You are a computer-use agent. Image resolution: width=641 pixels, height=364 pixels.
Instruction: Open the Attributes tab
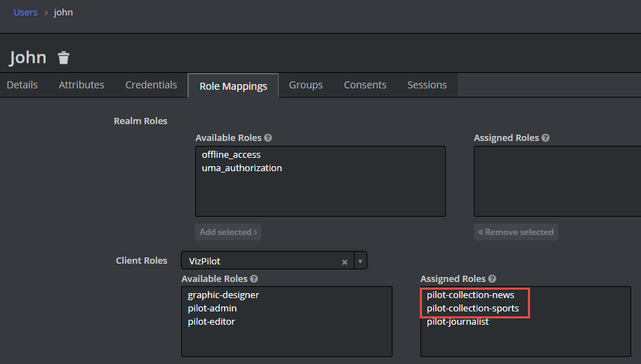81,85
